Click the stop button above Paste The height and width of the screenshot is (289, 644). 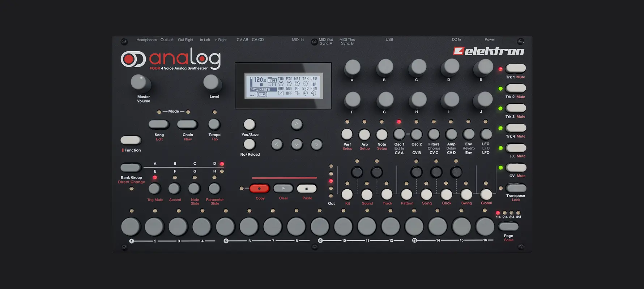pos(307,188)
